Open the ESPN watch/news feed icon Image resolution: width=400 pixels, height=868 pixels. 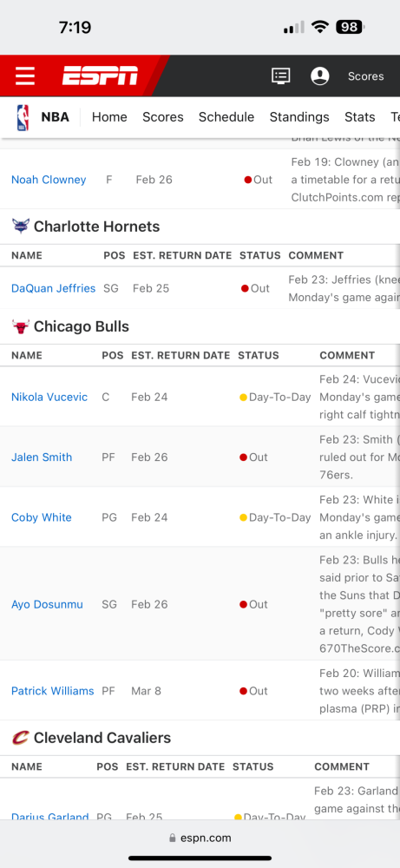pos(281,76)
